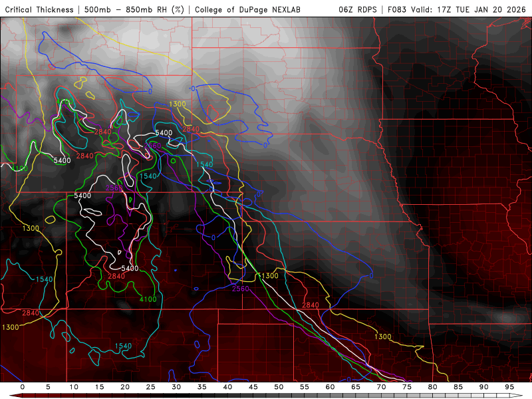Click the 'F083 Valid: 17Z TUE JAN 20 2026' text
Viewport: 532px width, 399px height.
coord(457,9)
